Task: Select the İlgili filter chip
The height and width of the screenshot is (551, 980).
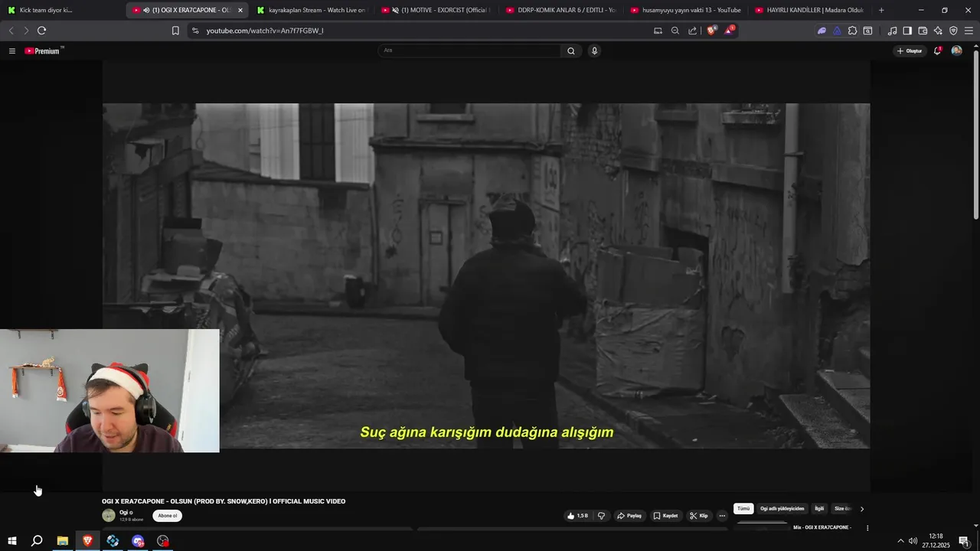Action: 819,509
